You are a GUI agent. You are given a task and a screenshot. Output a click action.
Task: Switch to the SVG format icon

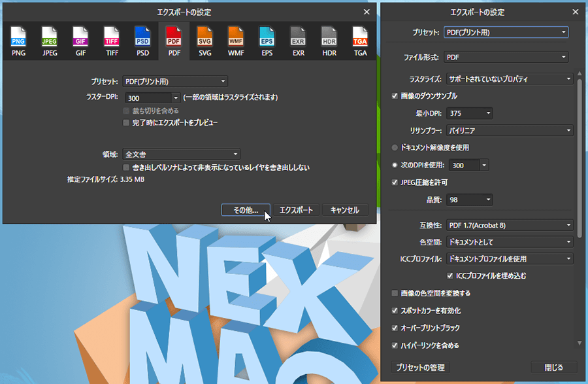(204, 41)
